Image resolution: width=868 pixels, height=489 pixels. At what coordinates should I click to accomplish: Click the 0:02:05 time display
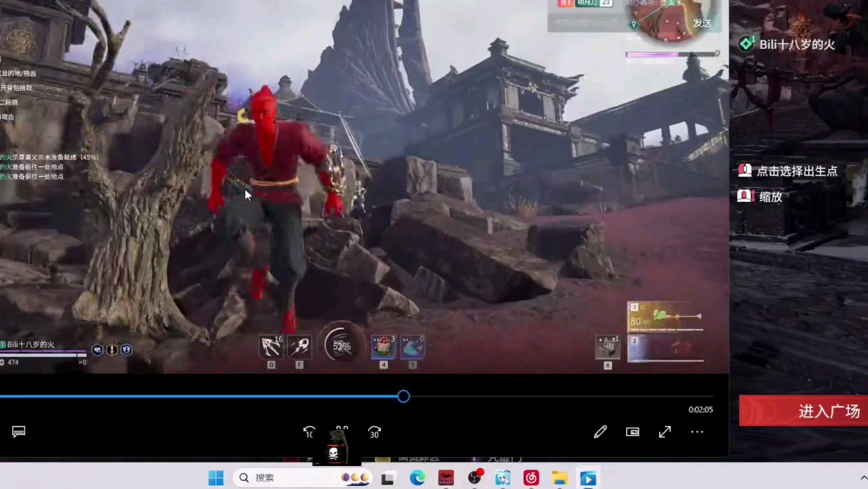click(701, 409)
